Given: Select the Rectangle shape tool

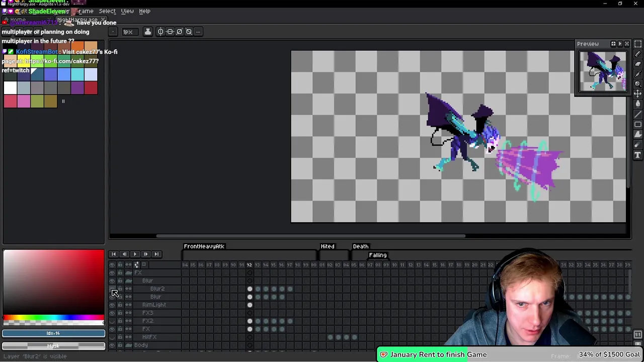Looking at the screenshot, I should pos(637,124).
